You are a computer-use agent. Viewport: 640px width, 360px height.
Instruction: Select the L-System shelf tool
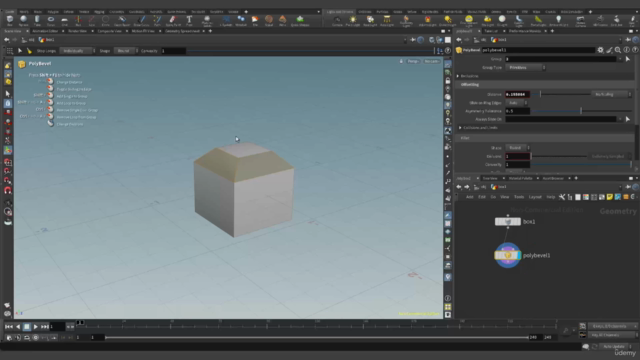(x=227, y=20)
